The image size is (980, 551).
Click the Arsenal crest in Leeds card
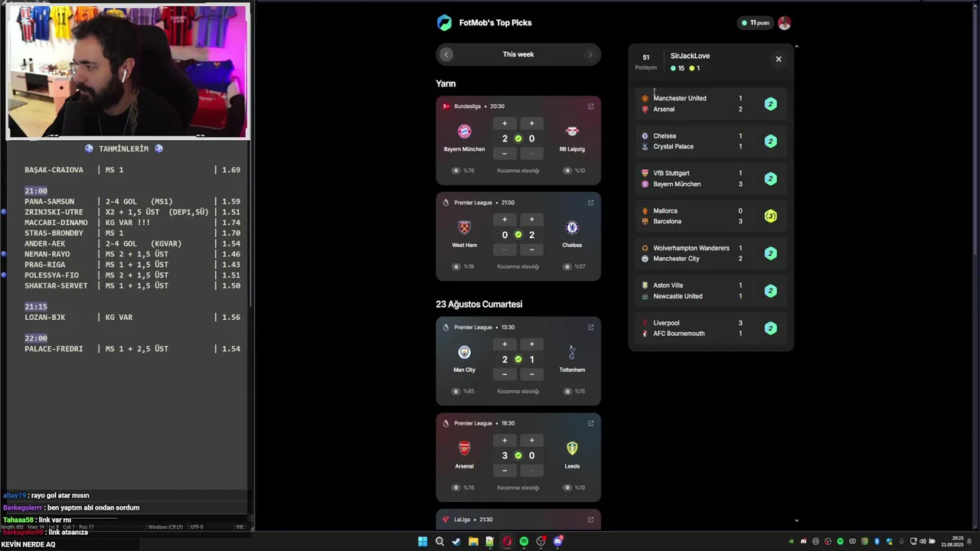click(464, 448)
